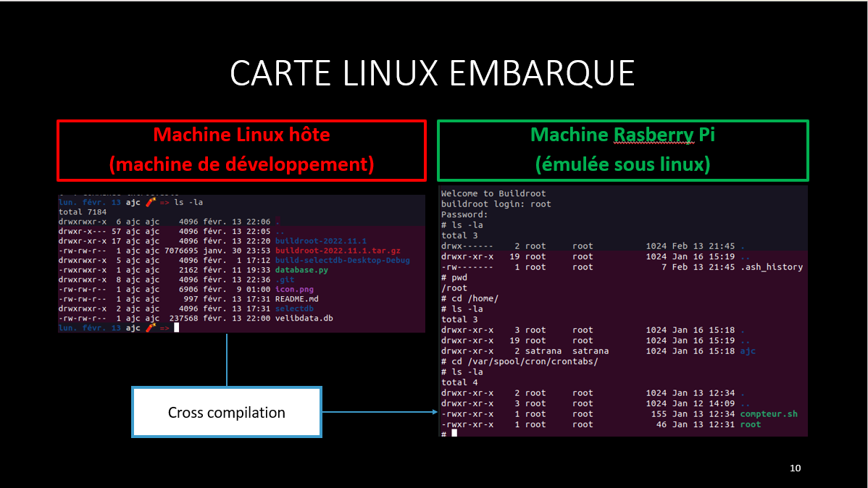Click the émulée sous linux subtitle

pyautogui.click(x=622, y=164)
